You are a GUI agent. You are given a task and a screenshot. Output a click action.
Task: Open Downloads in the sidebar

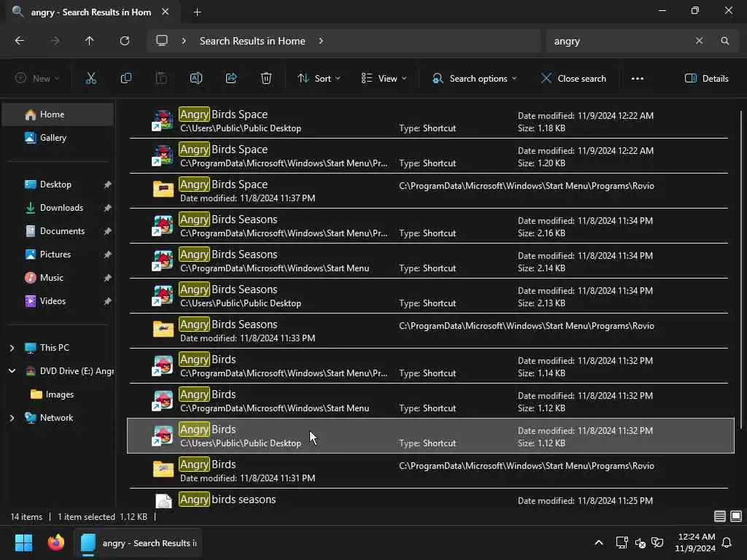tap(58, 208)
